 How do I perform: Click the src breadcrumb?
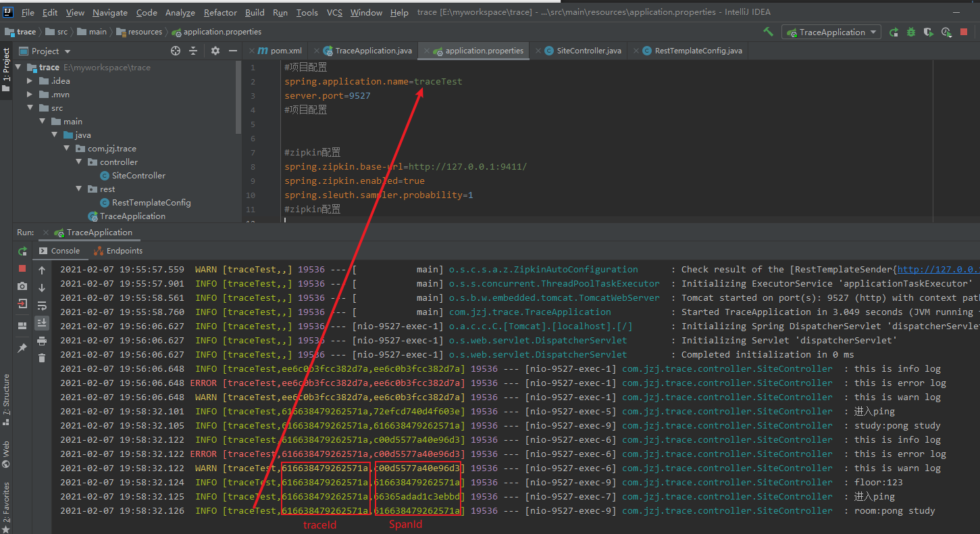point(56,32)
